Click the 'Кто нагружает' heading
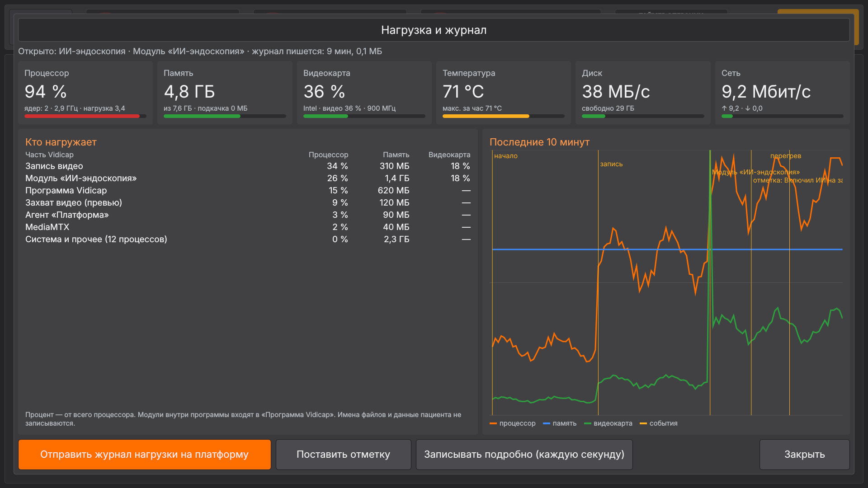The height and width of the screenshot is (488, 868). (x=61, y=142)
